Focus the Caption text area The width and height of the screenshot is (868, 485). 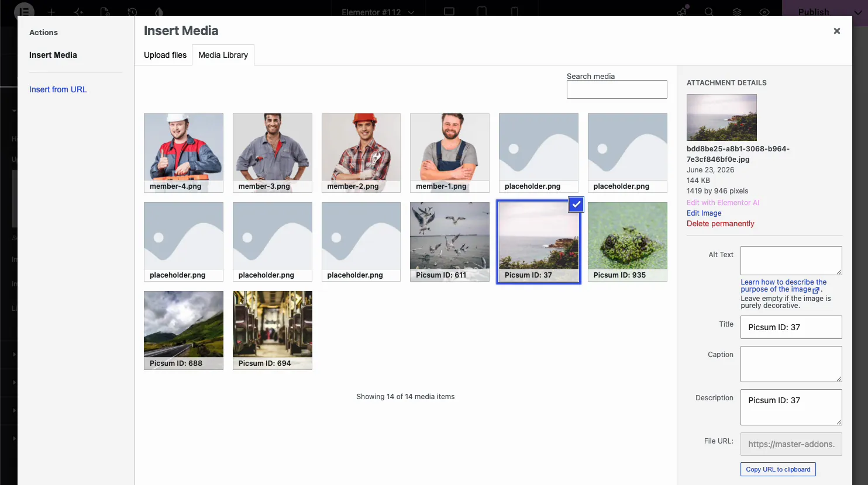click(x=791, y=364)
